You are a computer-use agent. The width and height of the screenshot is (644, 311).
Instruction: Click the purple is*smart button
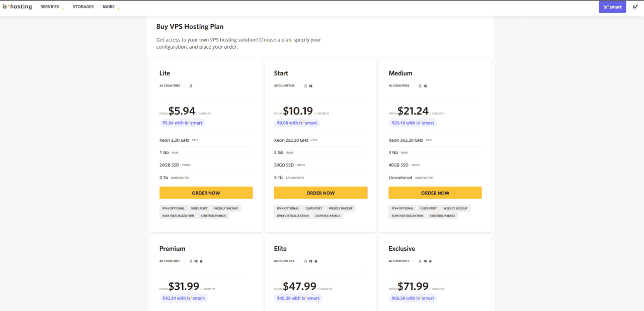612,7
